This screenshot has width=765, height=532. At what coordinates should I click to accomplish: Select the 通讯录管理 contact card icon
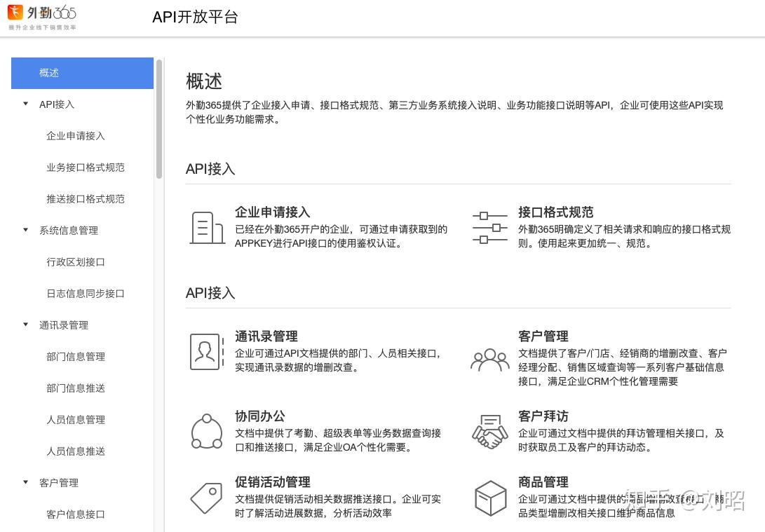[x=206, y=350]
